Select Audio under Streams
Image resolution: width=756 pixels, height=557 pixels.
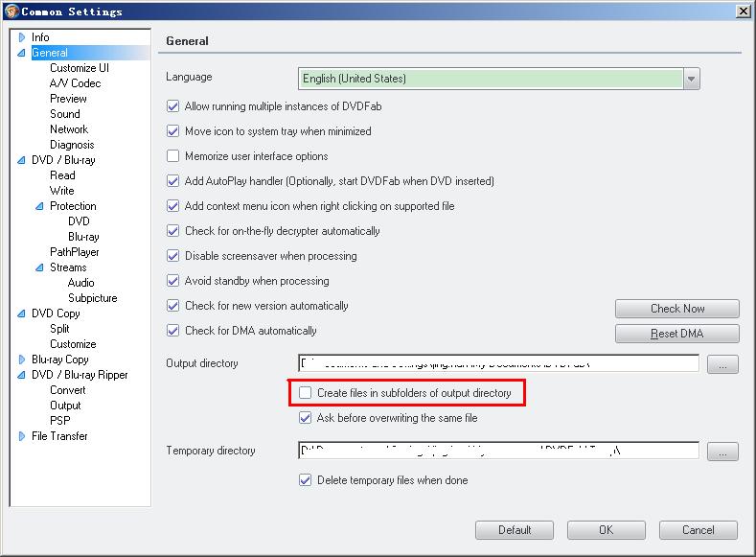click(x=81, y=283)
